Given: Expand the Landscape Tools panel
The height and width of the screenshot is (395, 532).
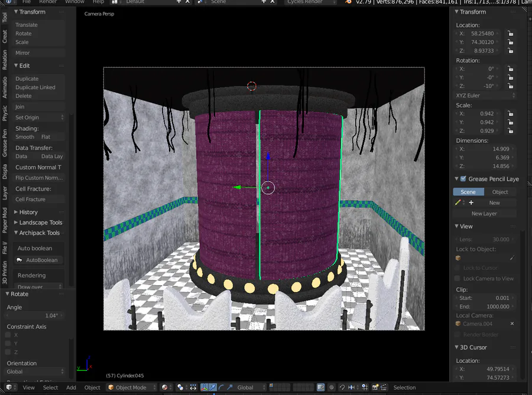Looking at the screenshot, I should 16,223.
